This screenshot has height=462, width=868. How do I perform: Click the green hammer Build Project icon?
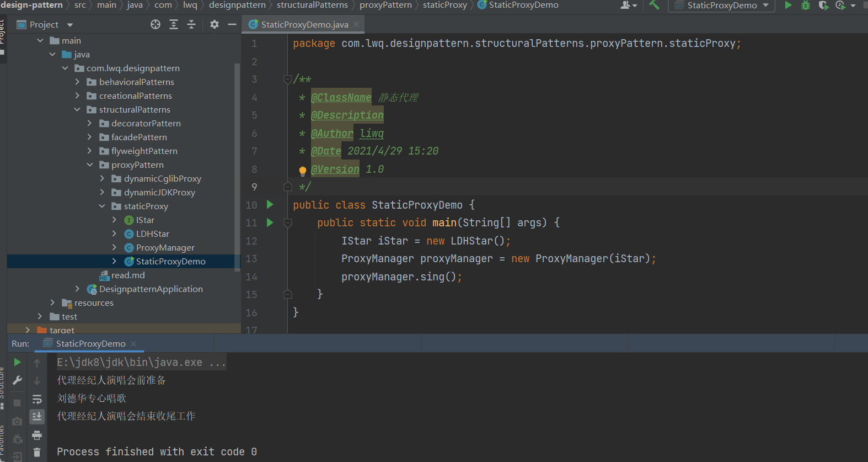click(654, 5)
